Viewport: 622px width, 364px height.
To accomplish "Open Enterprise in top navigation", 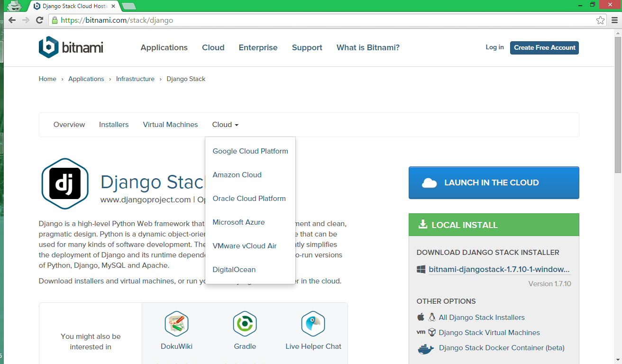I will pos(258,48).
